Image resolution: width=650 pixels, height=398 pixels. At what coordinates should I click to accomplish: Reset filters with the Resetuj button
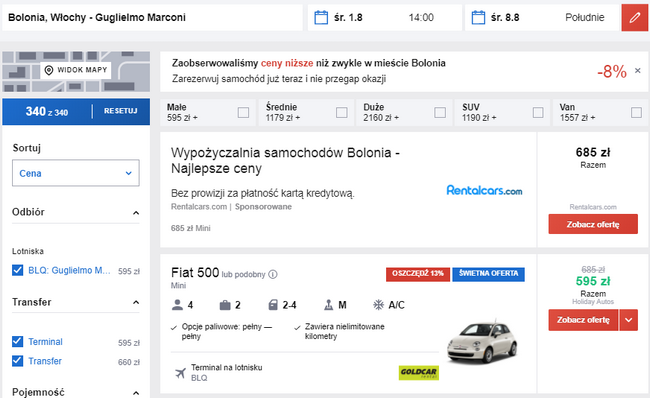click(121, 111)
